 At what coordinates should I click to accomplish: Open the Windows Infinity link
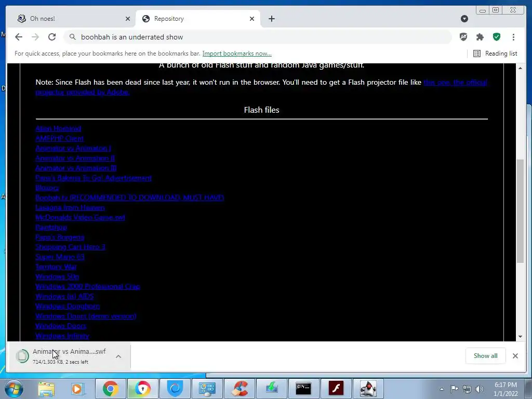pos(62,336)
